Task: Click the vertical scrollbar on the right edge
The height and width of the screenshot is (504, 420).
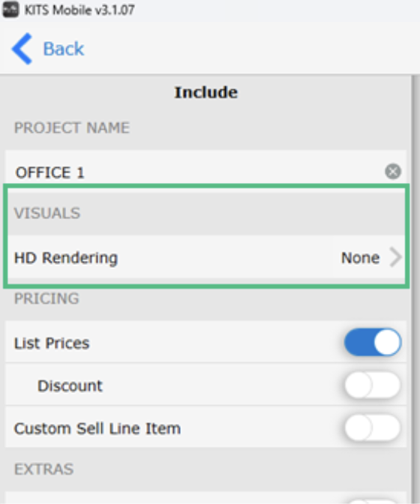Action: (x=415, y=289)
